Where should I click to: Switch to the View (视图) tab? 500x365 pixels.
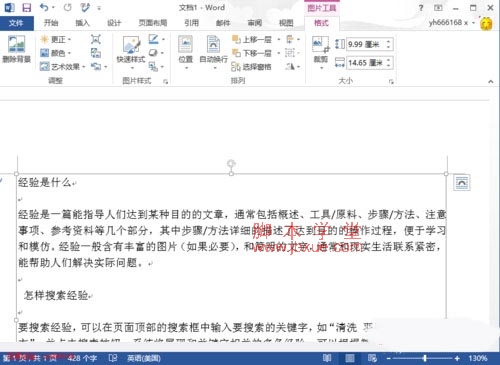tap(286, 23)
